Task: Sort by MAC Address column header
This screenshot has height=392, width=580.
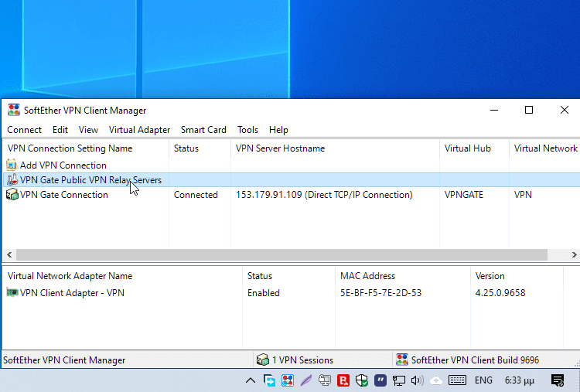Action: click(403, 276)
